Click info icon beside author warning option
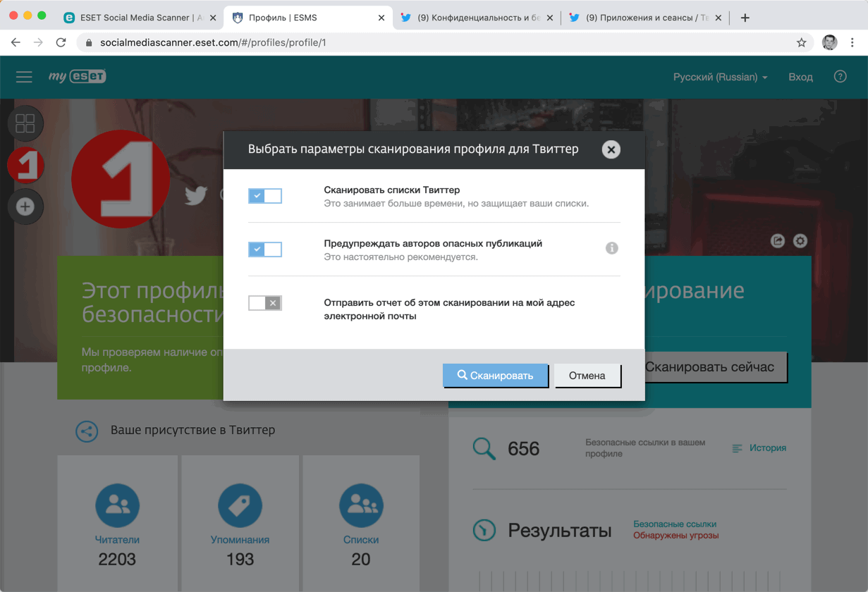 tap(612, 248)
